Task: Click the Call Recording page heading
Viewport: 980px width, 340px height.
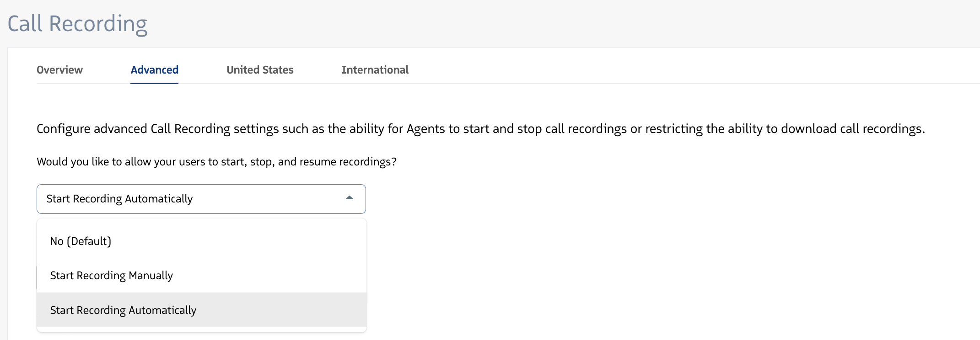Action: tap(77, 24)
